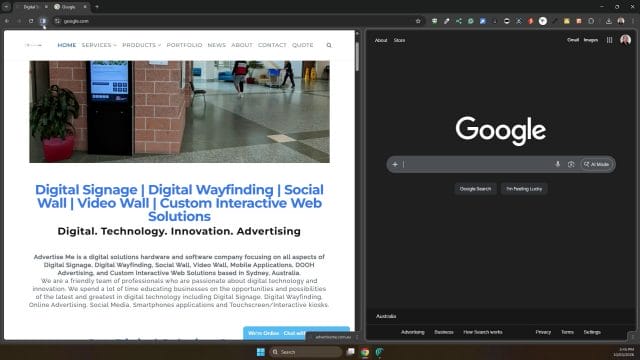Start voice search with microphone icon
Viewport: 640px width, 360px height.
[558, 164]
